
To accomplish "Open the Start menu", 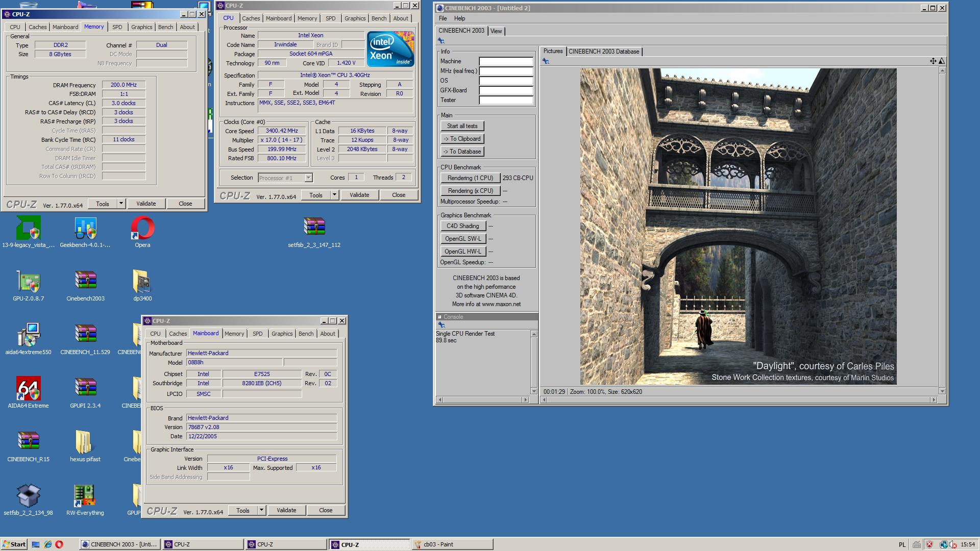I will tap(14, 544).
